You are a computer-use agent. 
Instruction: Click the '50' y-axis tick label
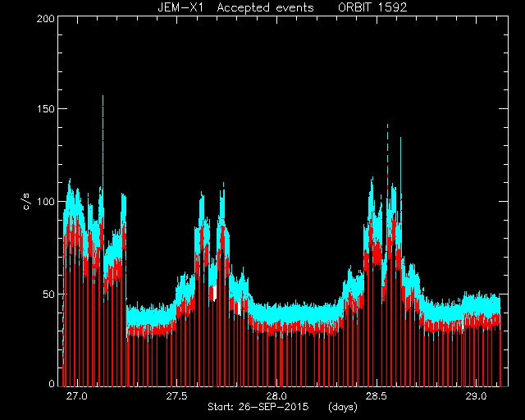(x=48, y=294)
